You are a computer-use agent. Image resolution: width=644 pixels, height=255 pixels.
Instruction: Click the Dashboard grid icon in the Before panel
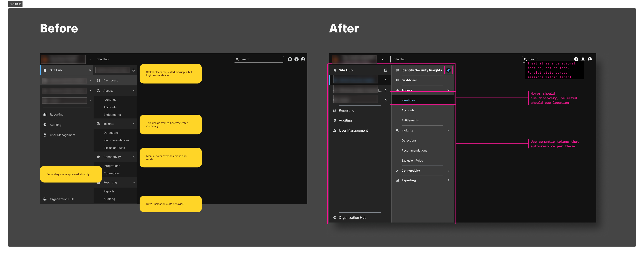click(99, 80)
